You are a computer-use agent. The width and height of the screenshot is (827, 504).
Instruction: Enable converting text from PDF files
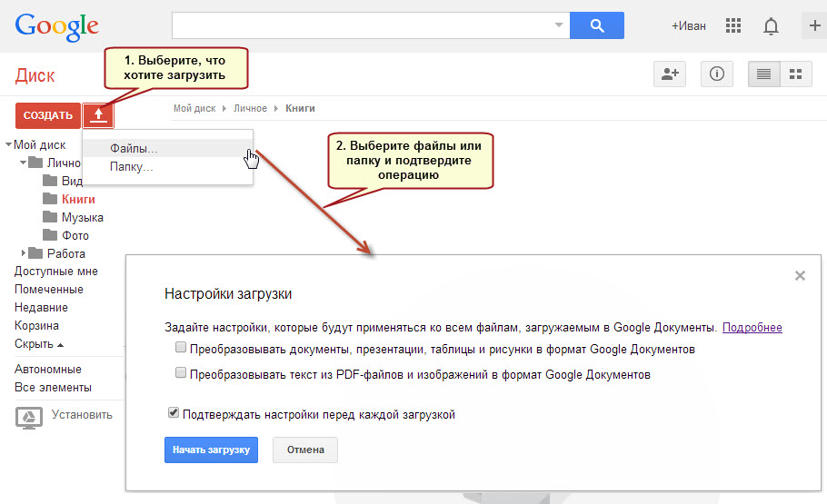click(182, 373)
